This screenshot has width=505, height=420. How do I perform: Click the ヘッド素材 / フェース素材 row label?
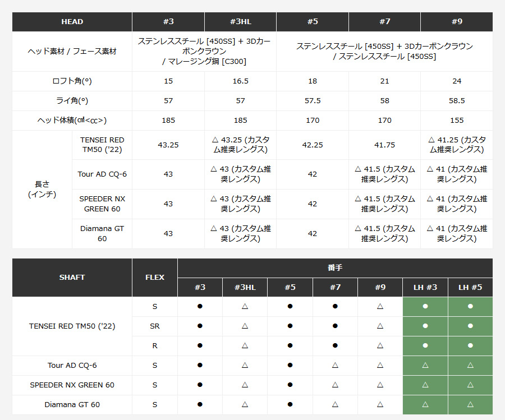click(72, 51)
